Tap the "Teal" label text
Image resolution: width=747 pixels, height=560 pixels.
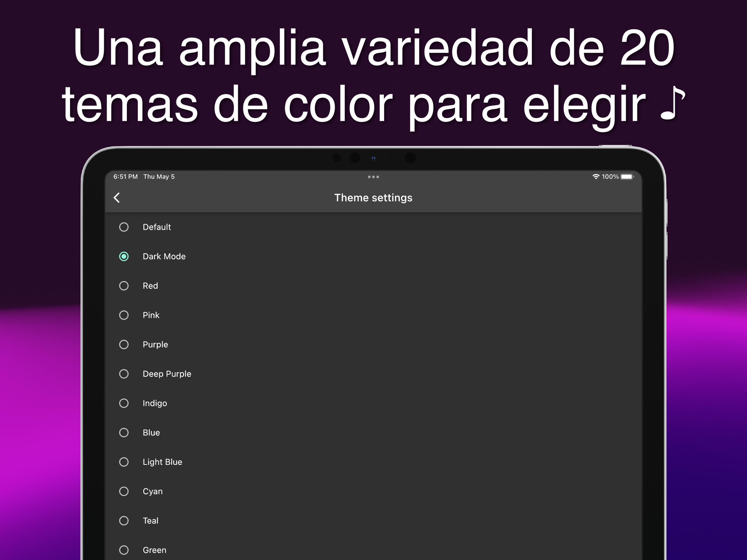coord(151,521)
